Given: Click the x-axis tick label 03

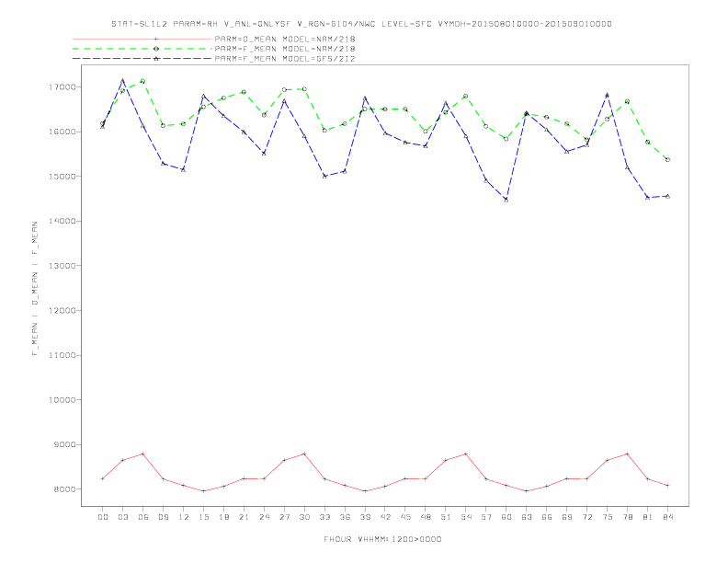Looking at the screenshot, I should click(x=122, y=517).
